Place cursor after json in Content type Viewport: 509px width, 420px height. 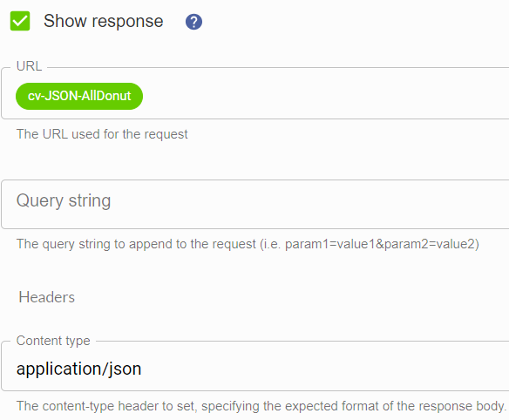pyautogui.click(x=142, y=369)
